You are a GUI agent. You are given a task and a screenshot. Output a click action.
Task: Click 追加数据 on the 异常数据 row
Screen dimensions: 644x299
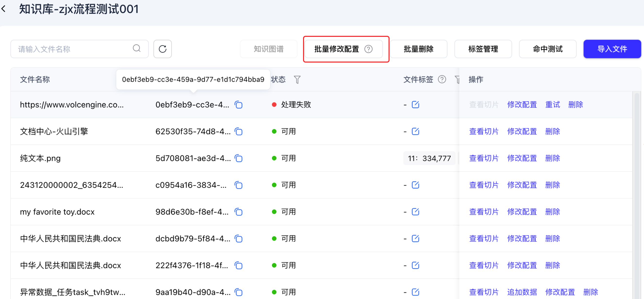(x=522, y=292)
